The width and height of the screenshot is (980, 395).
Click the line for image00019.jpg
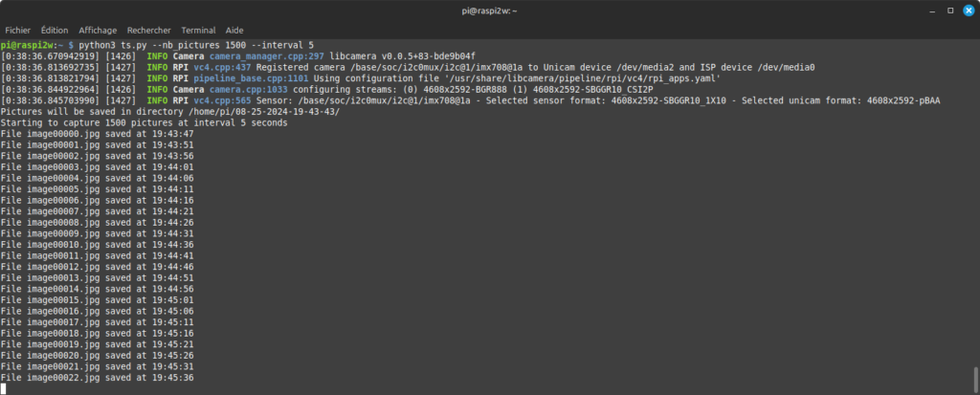(x=97, y=344)
